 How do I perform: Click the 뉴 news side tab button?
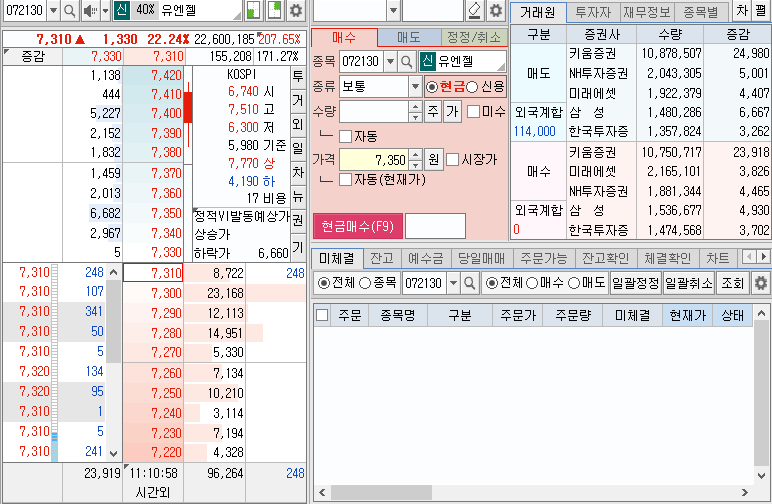(298, 197)
